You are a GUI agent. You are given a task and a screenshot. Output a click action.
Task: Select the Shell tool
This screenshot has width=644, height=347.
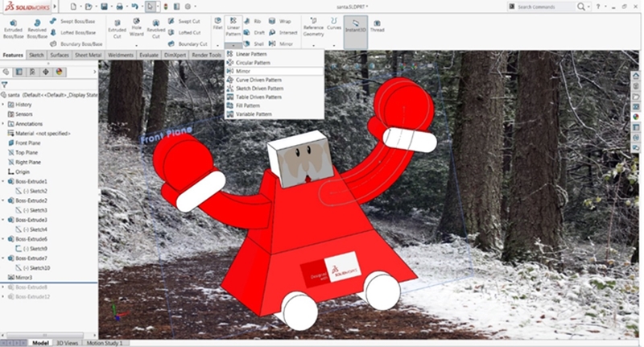(254, 43)
